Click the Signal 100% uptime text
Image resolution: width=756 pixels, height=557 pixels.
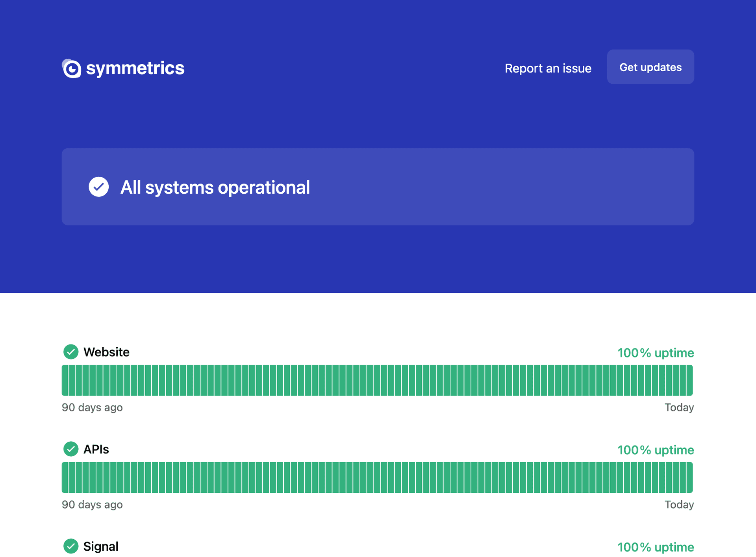pos(655,547)
